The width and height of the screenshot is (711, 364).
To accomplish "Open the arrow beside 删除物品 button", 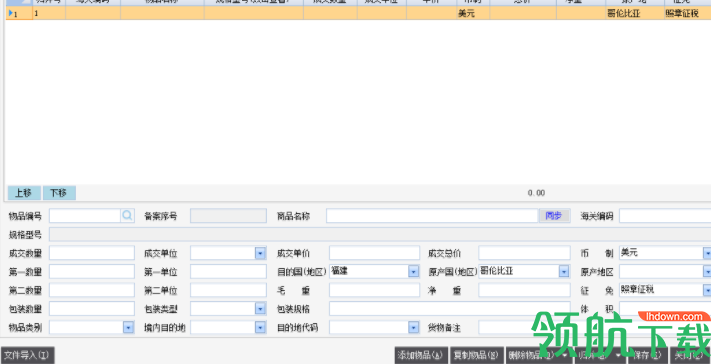I will (564, 355).
